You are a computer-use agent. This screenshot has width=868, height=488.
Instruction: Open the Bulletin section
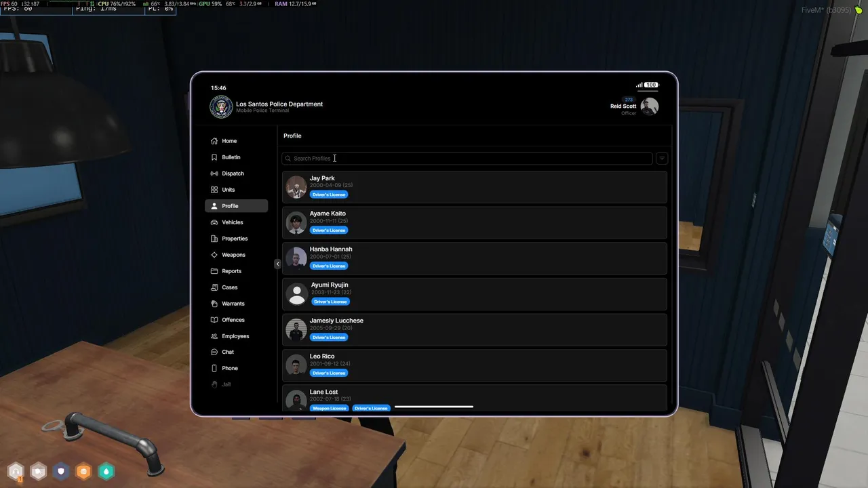(x=236, y=157)
